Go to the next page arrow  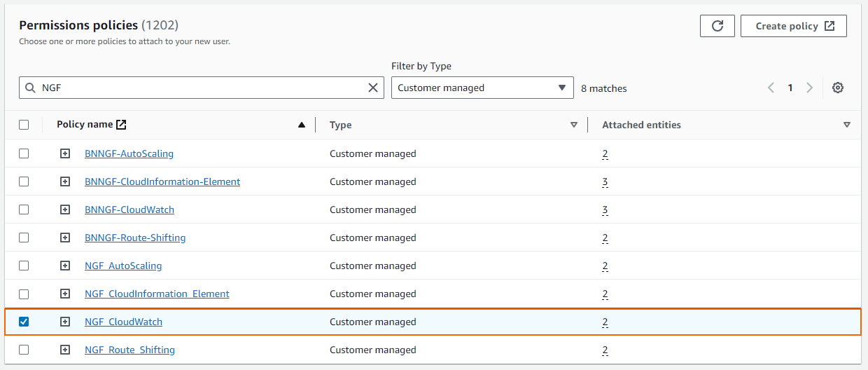809,88
